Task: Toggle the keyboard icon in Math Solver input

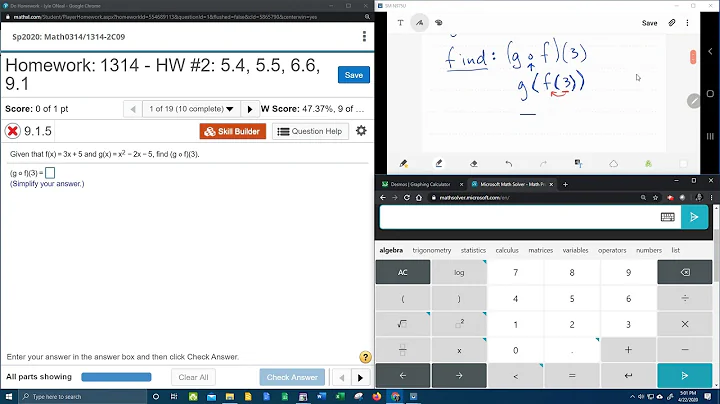Action: [668, 217]
